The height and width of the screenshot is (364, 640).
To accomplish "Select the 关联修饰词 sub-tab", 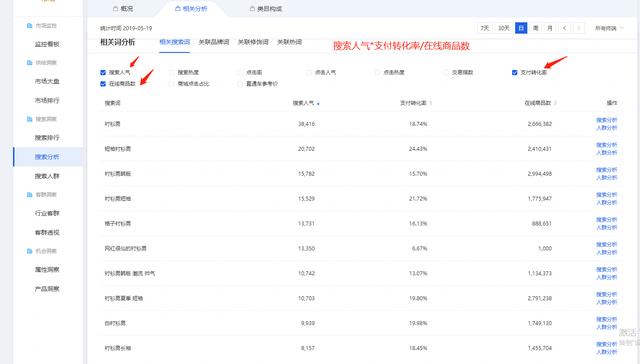I will point(253,42).
